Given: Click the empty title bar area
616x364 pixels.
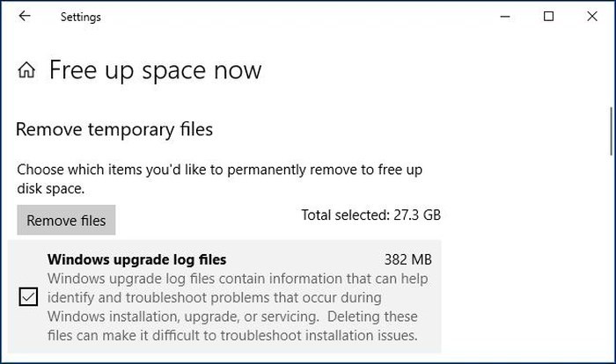Looking at the screenshot, I should (x=290, y=16).
